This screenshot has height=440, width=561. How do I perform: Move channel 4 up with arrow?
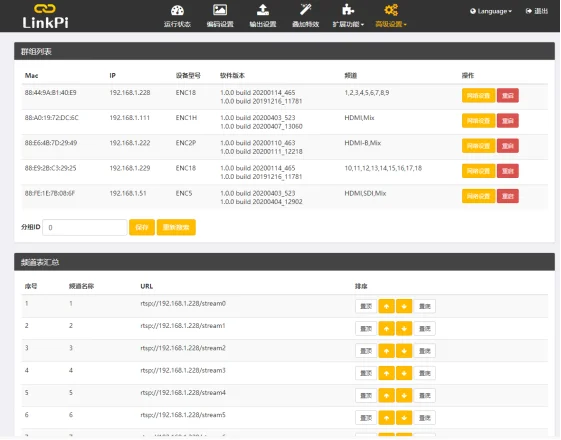click(x=386, y=373)
